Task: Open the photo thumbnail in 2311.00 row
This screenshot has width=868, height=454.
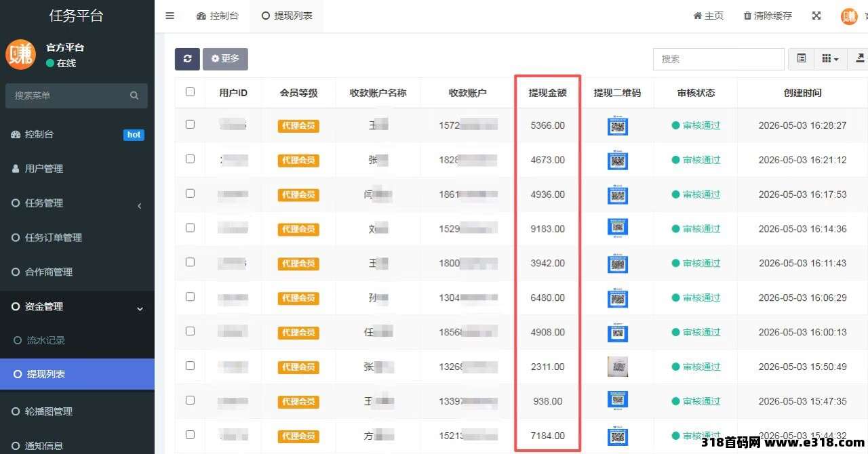Action: coord(618,367)
